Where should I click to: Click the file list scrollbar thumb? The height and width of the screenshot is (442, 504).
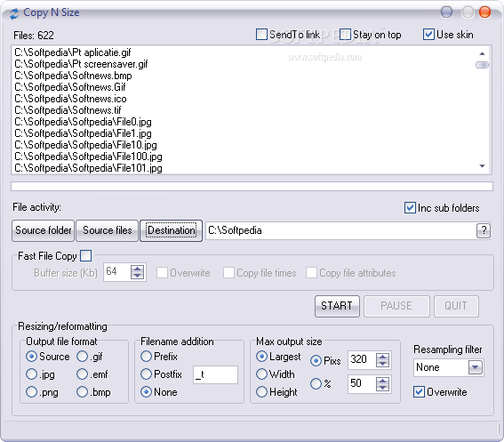482,65
